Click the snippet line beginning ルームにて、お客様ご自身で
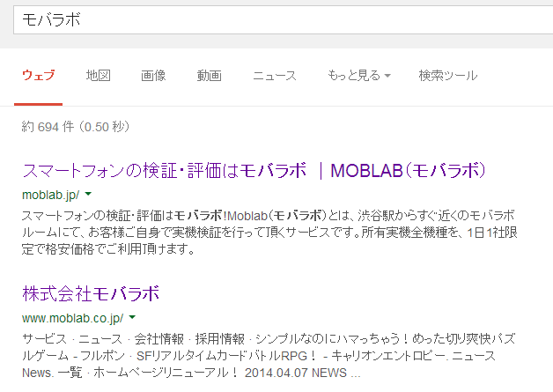 pyautogui.click(x=269, y=233)
